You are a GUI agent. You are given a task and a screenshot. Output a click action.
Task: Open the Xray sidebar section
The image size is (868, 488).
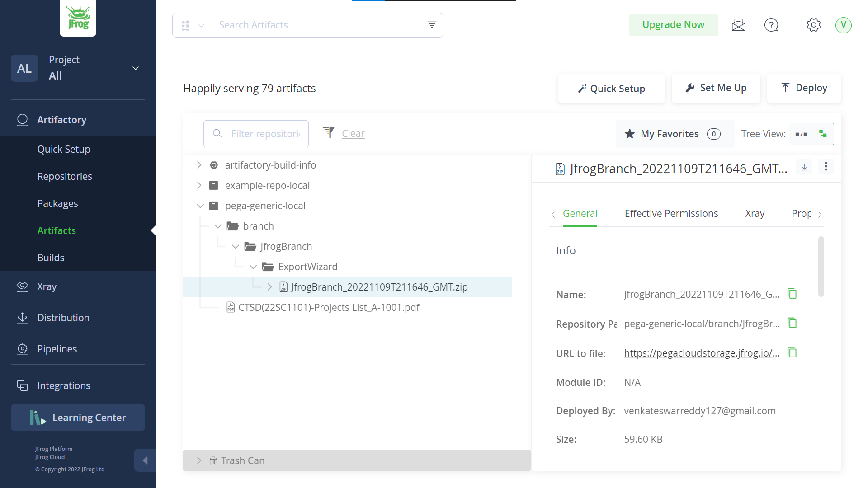(47, 286)
